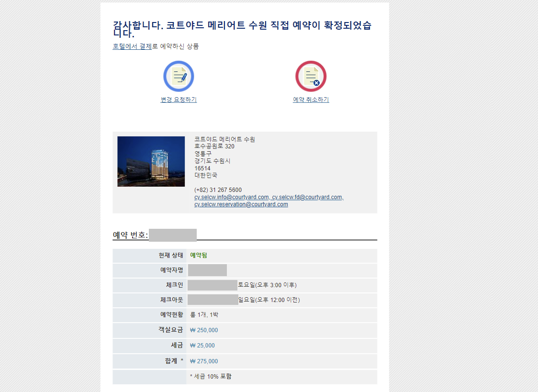Click the hotel name 코트야드 메리어트 수원

tap(225, 139)
